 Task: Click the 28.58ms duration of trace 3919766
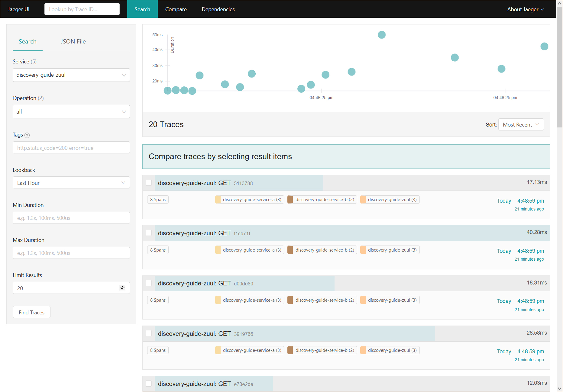[x=537, y=333]
